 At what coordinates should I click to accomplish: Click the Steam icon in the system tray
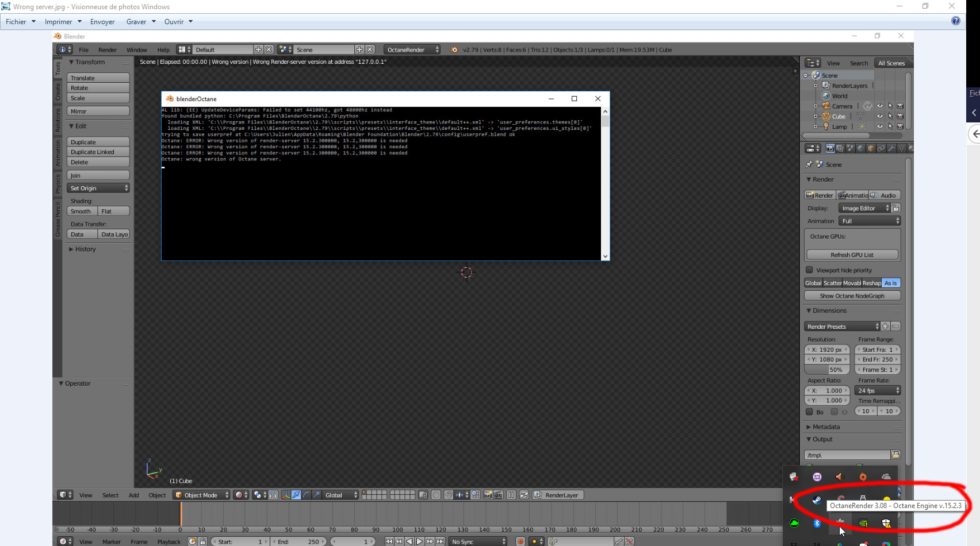pyautogui.click(x=817, y=500)
